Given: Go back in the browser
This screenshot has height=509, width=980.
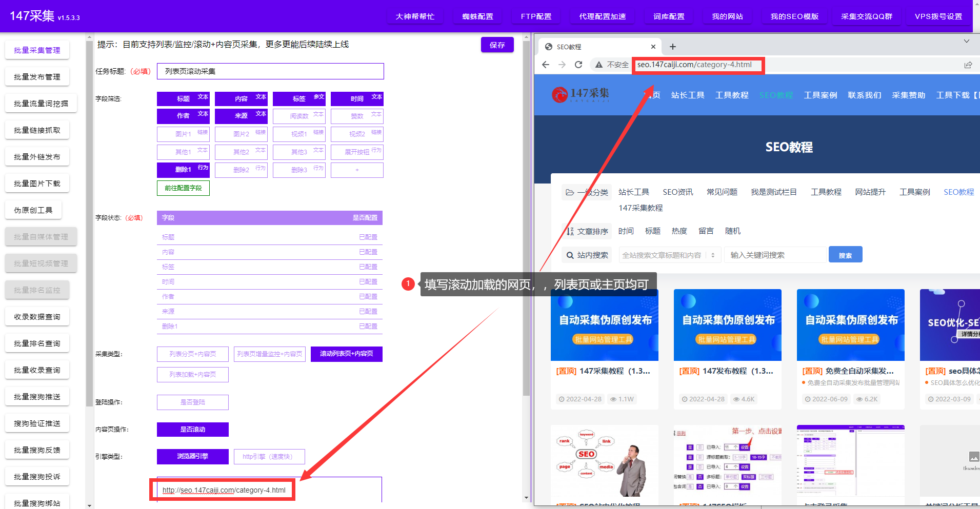Looking at the screenshot, I should pyautogui.click(x=546, y=65).
